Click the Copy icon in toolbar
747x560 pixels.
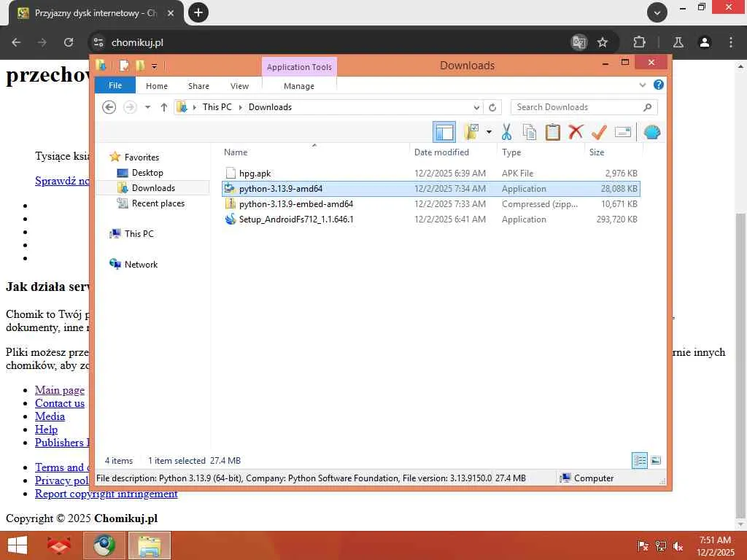point(530,132)
